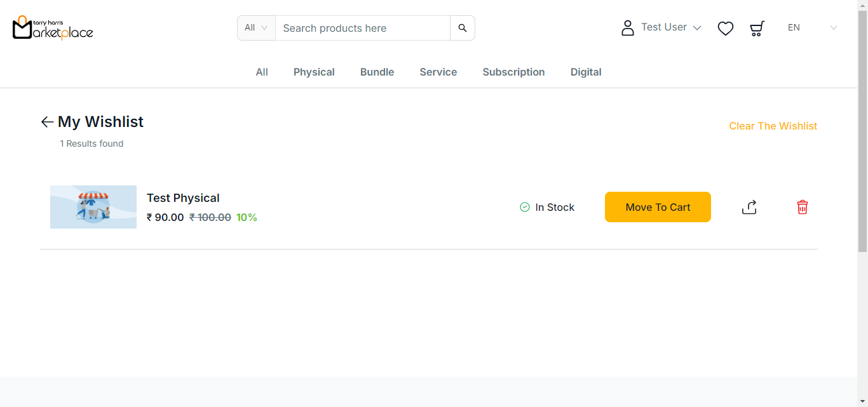This screenshot has height=407, width=868.
Task: Share the Test Physical product
Action: pyautogui.click(x=749, y=207)
